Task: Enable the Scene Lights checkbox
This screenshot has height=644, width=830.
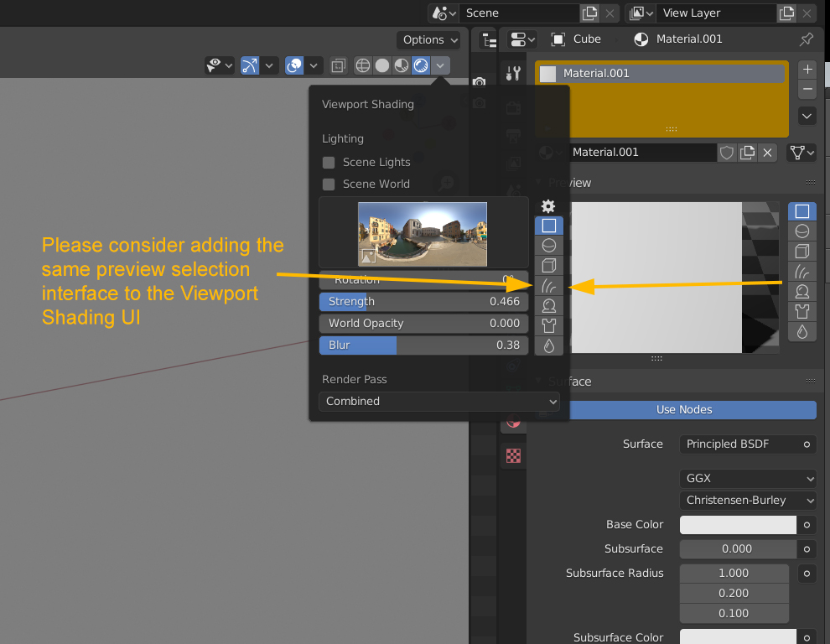Action: [329, 163]
